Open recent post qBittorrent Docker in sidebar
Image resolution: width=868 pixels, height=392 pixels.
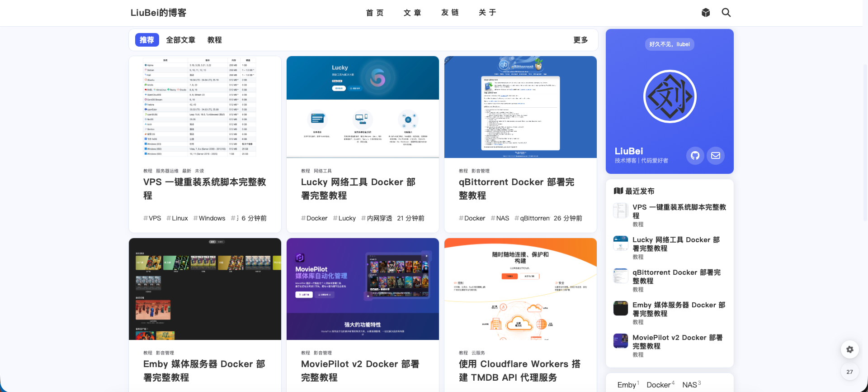click(x=677, y=277)
